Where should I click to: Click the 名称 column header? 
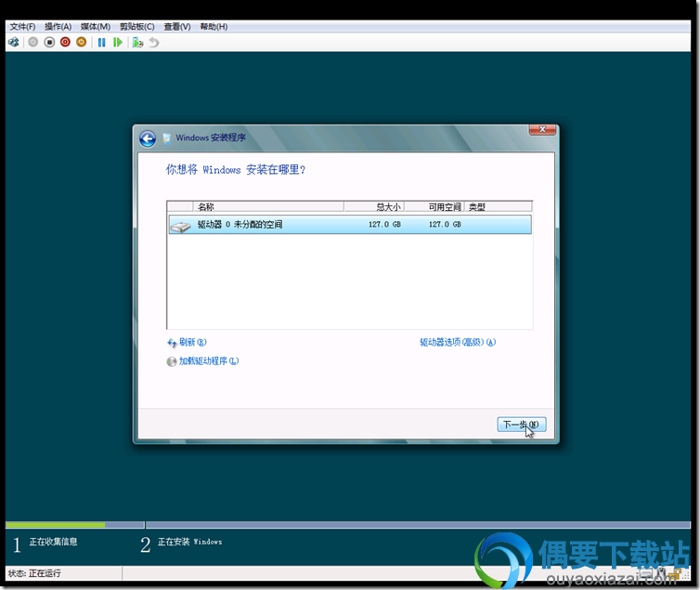point(268,206)
